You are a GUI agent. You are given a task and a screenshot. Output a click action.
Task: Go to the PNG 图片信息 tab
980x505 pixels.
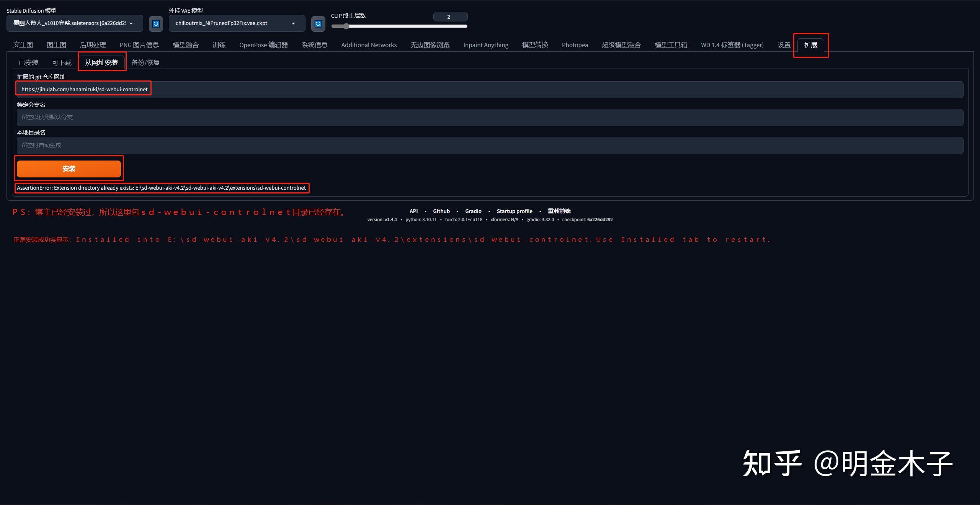139,45
